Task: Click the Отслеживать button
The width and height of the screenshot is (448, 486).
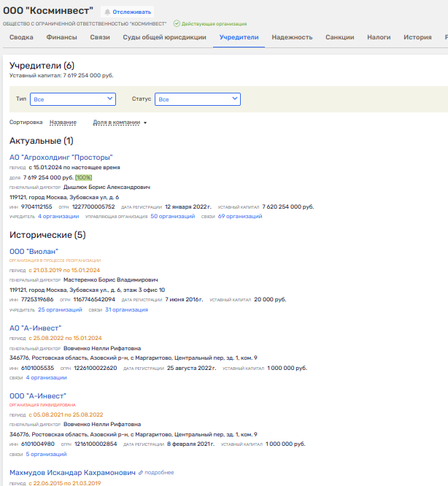Action: (x=128, y=12)
